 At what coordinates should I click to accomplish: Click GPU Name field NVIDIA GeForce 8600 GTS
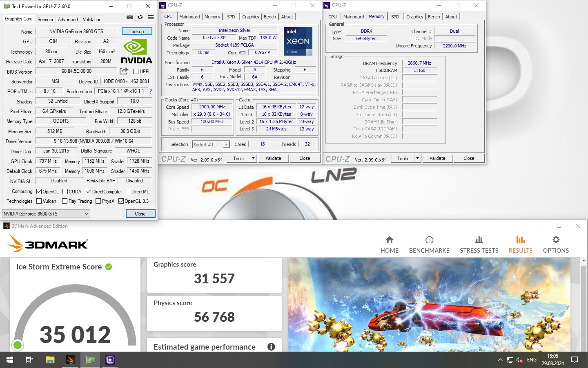click(x=76, y=31)
